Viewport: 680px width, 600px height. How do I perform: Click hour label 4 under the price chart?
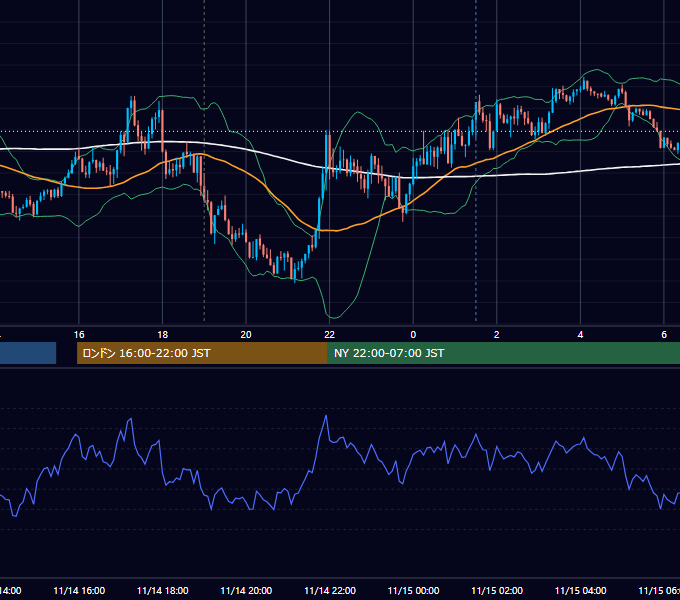tap(580, 335)
